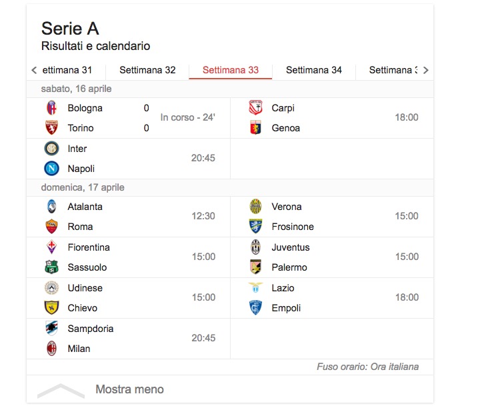Click the Bologna team crest icon
This screenshot has width=504, height=420.
pyautogui.click(x=51, y=108)
